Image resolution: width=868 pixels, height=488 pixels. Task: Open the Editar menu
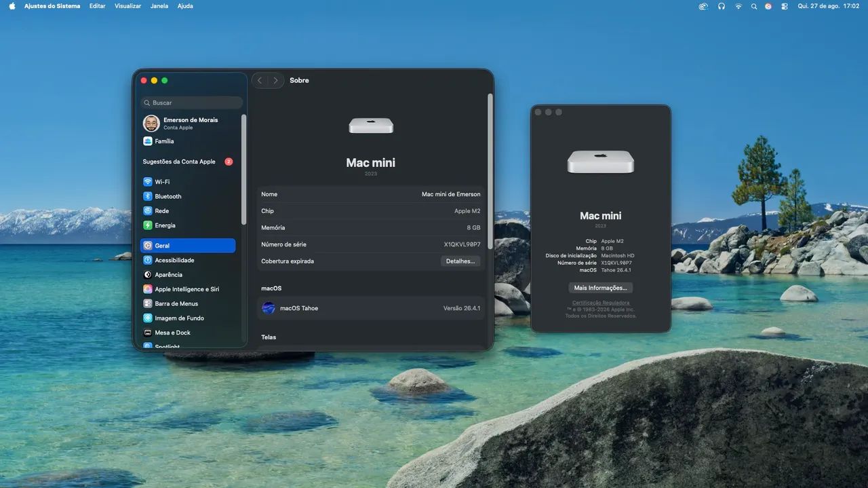97,6
